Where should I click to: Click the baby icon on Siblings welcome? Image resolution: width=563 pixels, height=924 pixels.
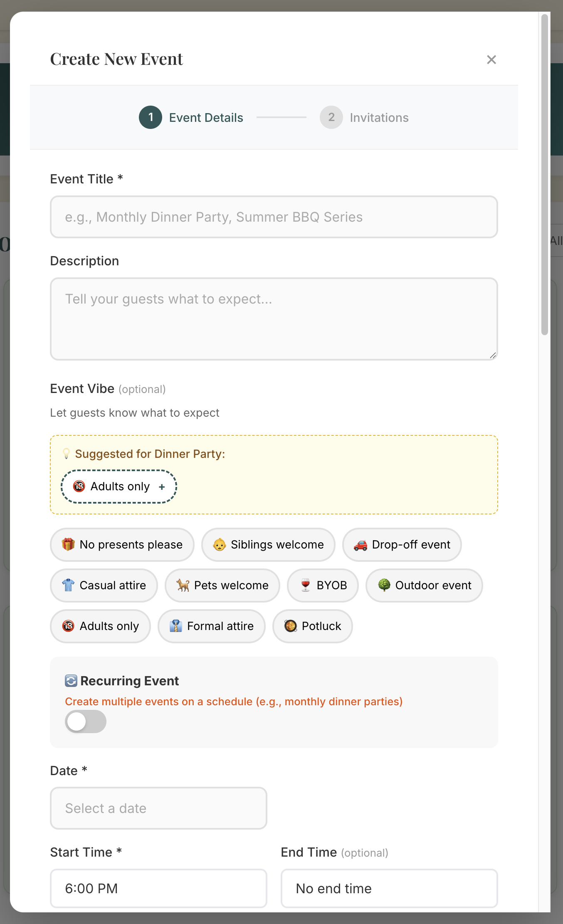pyautogui.click(x=219, y=544)
